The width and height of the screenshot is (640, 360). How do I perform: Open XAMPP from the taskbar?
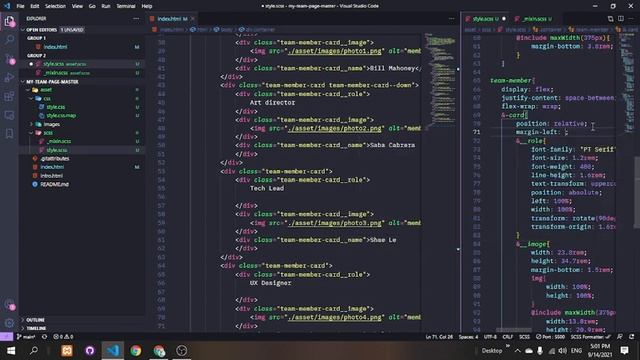(x=67, y=351)
